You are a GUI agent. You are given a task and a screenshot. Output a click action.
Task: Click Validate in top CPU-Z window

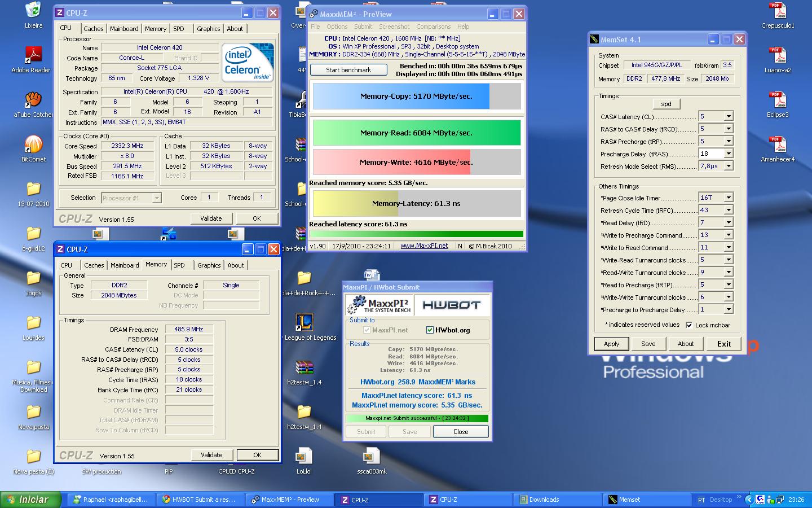click(211, 218)
